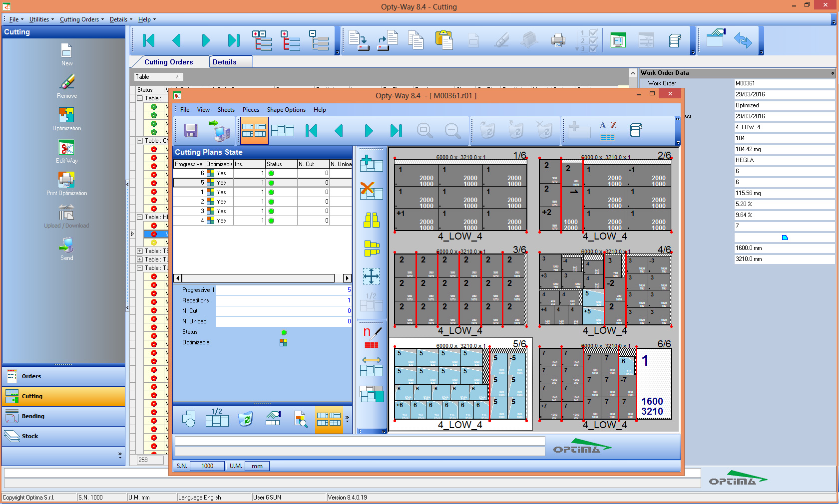This screenshot has width=839, height=504.
Task: Toggle the 1/2 split view button in the bottom toolbar
Action: click(217, 418)
